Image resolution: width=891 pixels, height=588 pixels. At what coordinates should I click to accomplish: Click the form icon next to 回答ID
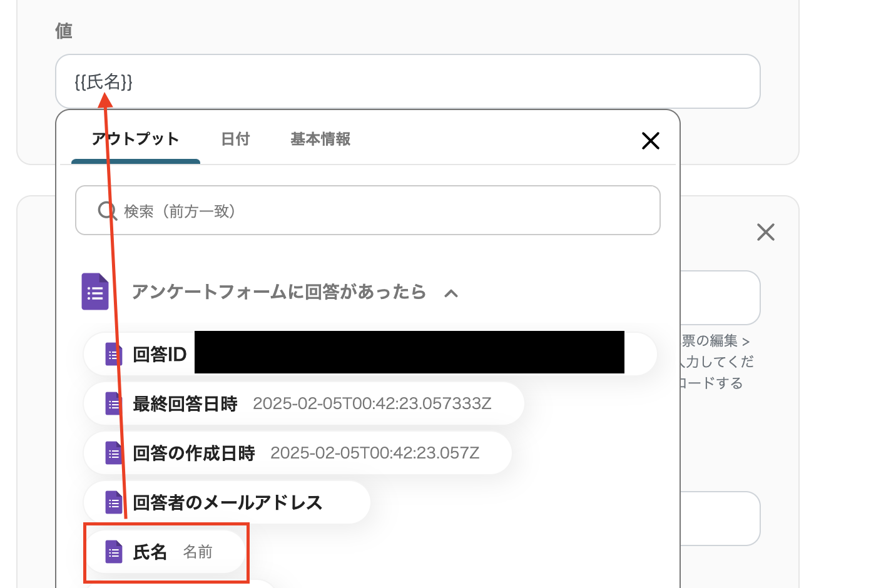coord(113,353)
